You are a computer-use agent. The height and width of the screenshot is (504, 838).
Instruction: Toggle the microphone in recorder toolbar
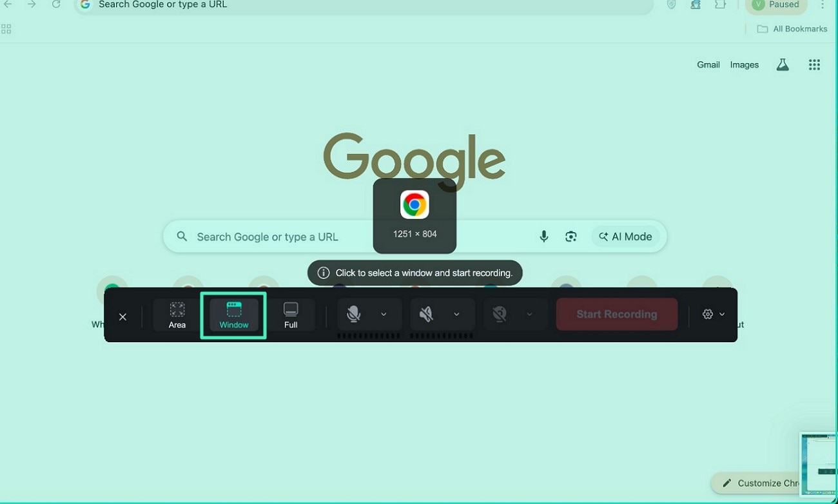[x=353, y=314]
